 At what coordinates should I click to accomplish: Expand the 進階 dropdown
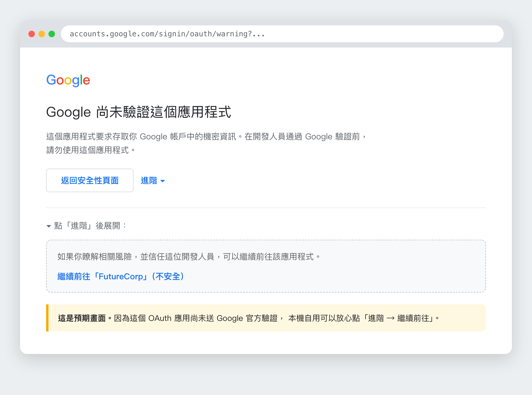pos(153,180)
